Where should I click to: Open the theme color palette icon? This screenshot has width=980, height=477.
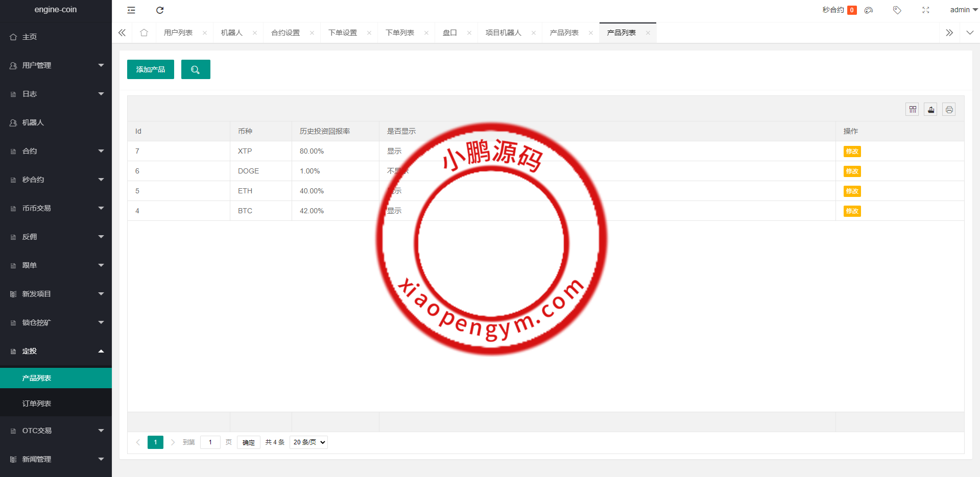point(868,10)
